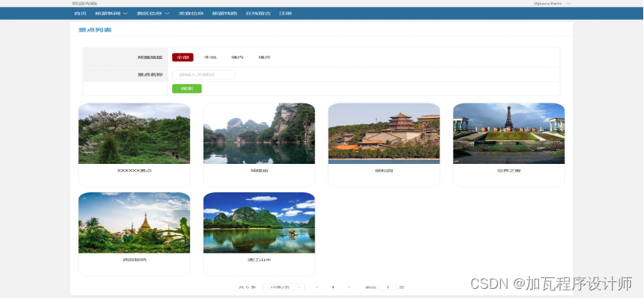Select the 境内 region filter
The width and height of the screenshot is (644, 298).
(x=237, y=57)
